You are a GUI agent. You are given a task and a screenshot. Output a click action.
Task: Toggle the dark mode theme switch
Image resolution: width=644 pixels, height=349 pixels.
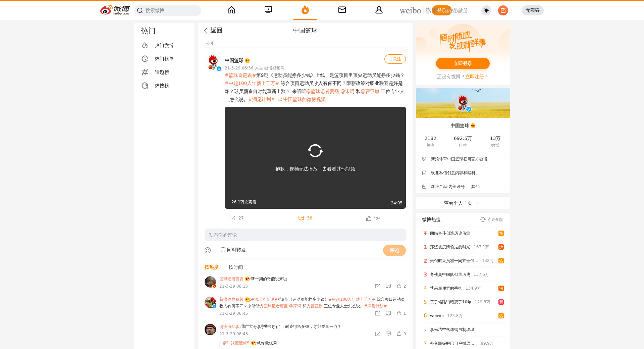point(486,10)
